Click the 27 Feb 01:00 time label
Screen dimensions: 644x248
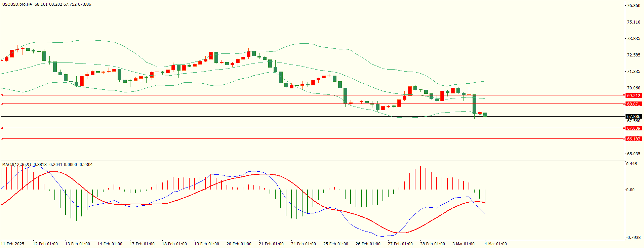tap(400, 244)
